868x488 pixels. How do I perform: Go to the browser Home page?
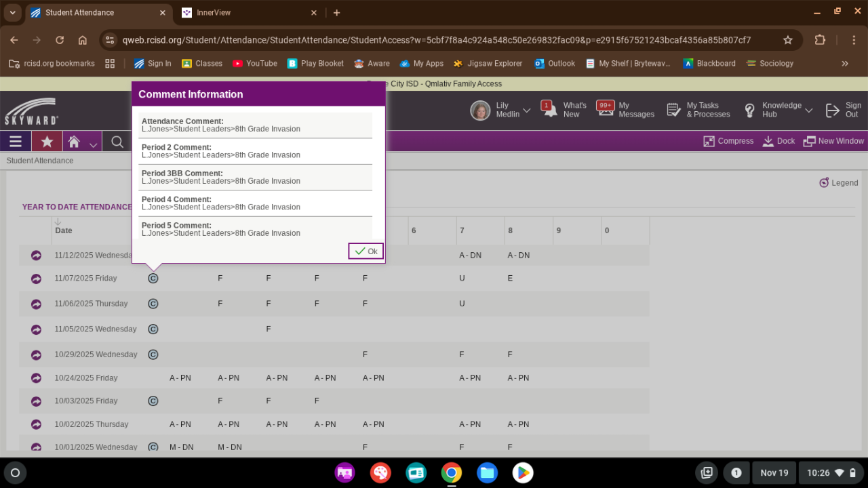point(83,40)
